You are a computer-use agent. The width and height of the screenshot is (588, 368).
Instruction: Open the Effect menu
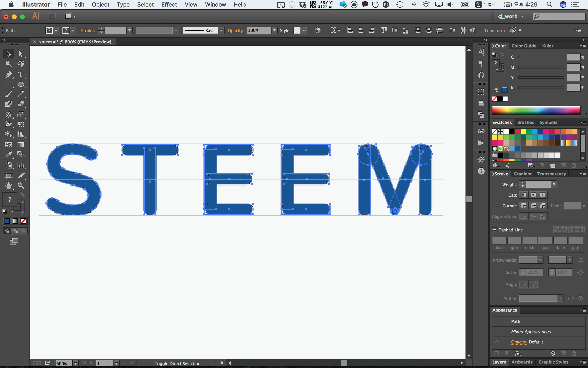tap(169, 5)
